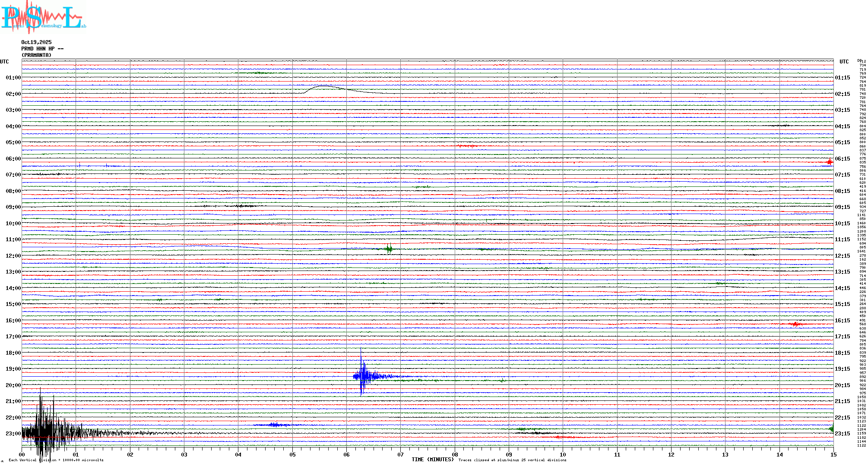Viewport: 868px width, 466px height.
Task: Click the 19:00 hour label on left
Action: coord(13,369)
